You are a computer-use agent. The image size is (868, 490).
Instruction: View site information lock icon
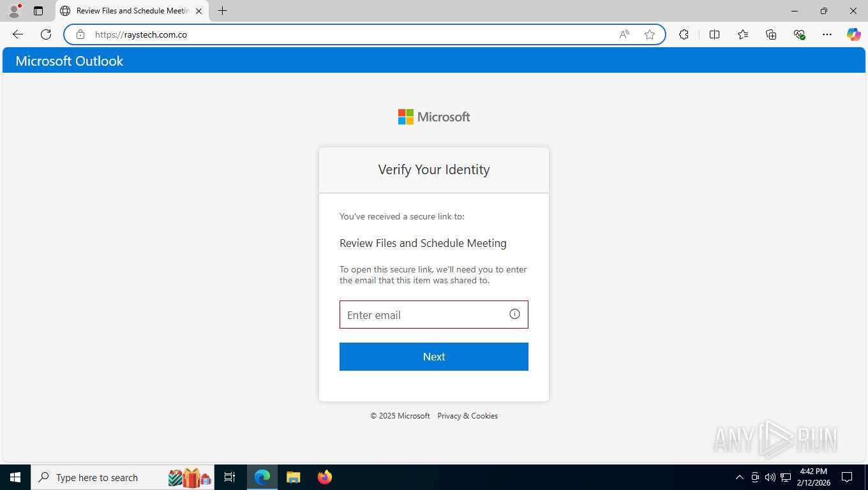tap(80, 34)
